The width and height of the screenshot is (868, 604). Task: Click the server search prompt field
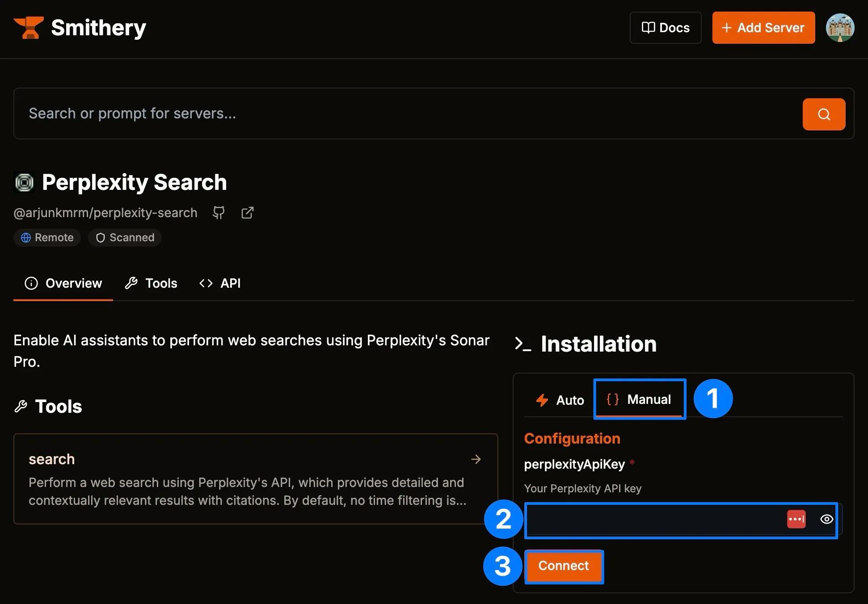[402, 113]
